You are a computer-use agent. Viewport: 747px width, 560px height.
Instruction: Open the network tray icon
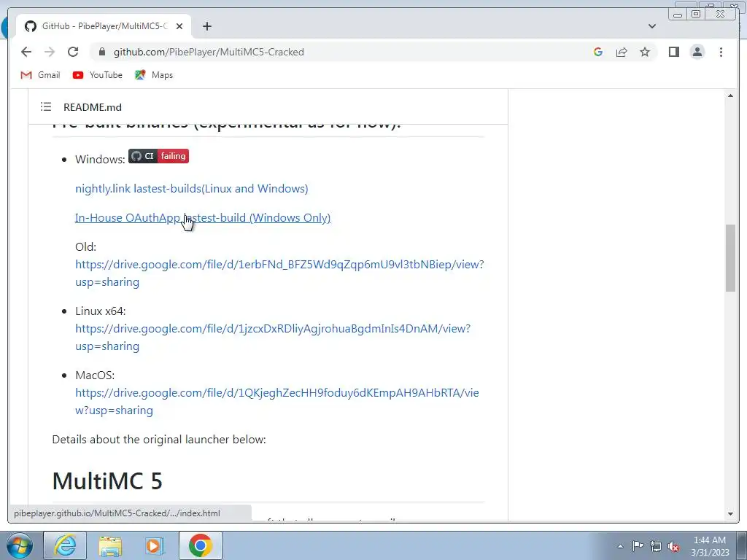pyautogui.click(x=656, y=546)
